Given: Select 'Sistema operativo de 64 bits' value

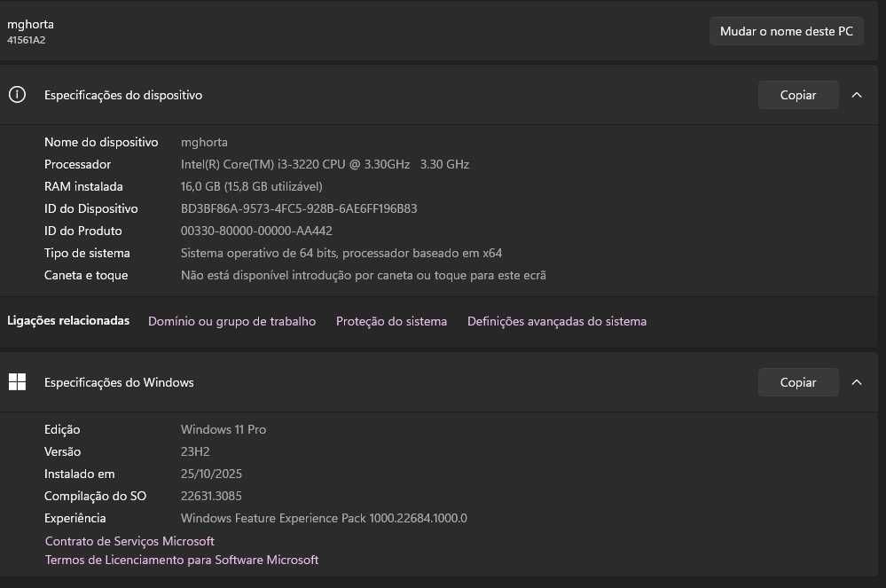Looking at the screenshot, I should pyautogui.click(x=341, y=253).
